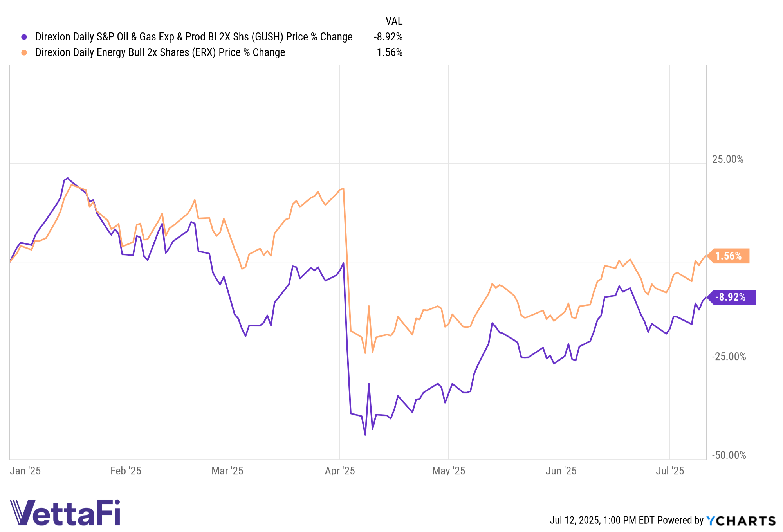
Task: Click the Mar '25 axis label
Action: tap(227, 471)
